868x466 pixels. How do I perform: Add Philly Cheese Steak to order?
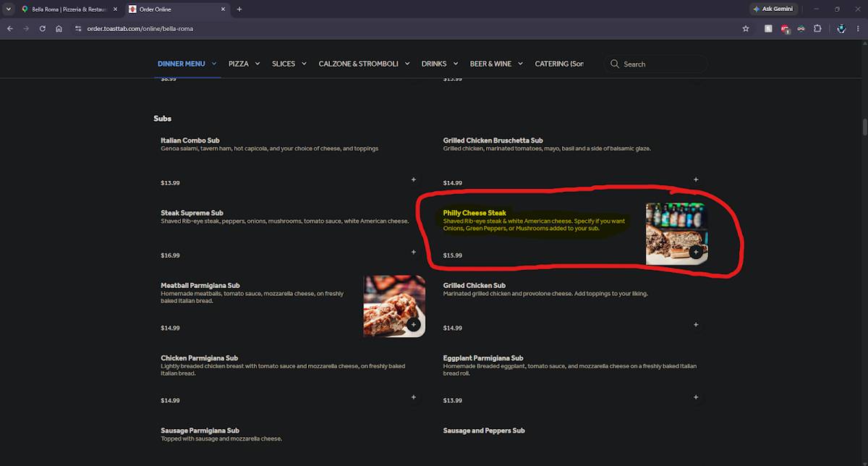pyautogui.click(x=696, y=252)
